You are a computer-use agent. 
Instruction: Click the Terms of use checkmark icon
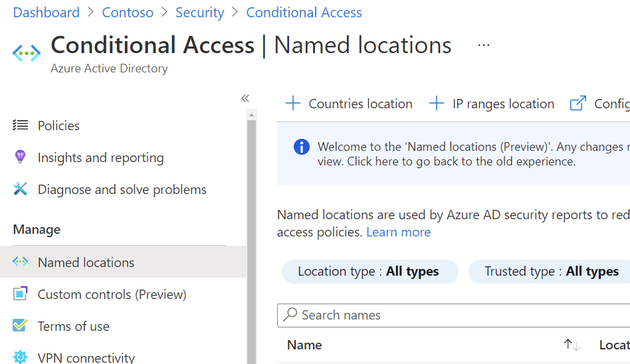click(20, 325)
